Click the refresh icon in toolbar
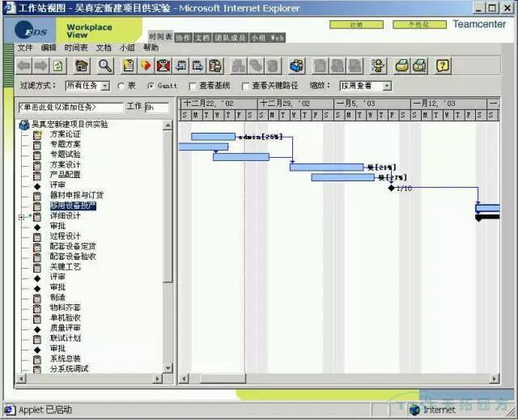This screenshot has height=420, width=518. pos(58,66)
